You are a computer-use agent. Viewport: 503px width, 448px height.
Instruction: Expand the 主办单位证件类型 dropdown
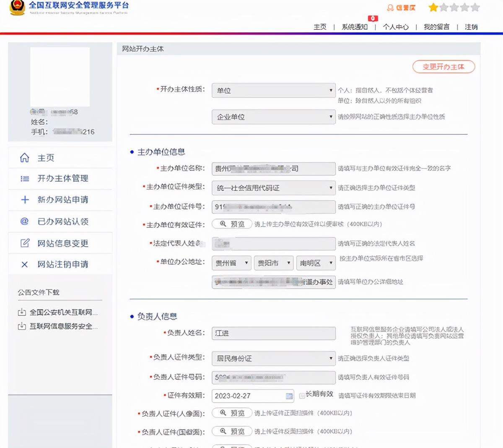pos(273,188)
